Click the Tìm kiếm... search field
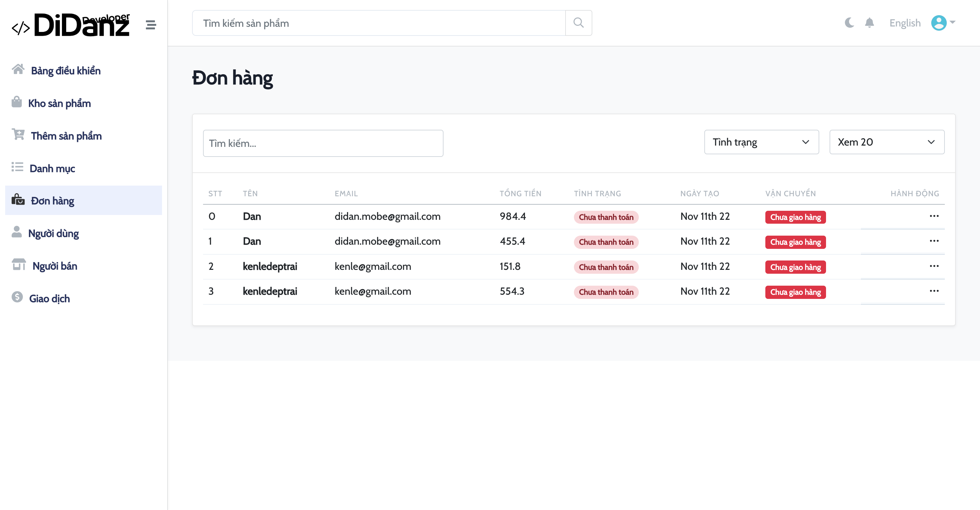The image size is (980, 510). (323, 143)
